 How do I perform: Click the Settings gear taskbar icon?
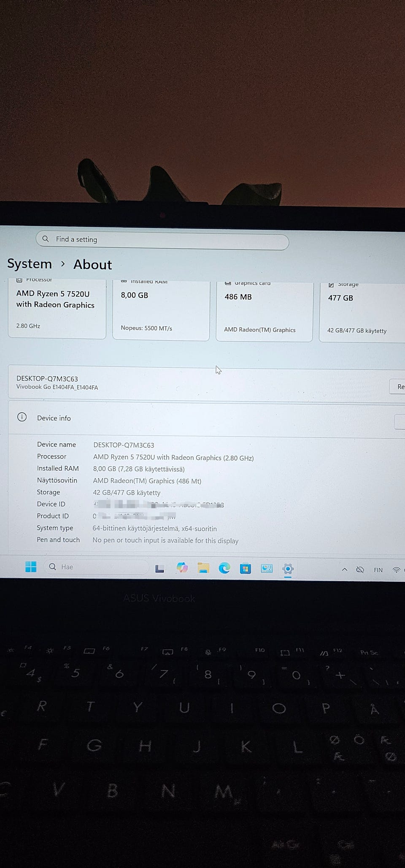(x=288, y=569)
